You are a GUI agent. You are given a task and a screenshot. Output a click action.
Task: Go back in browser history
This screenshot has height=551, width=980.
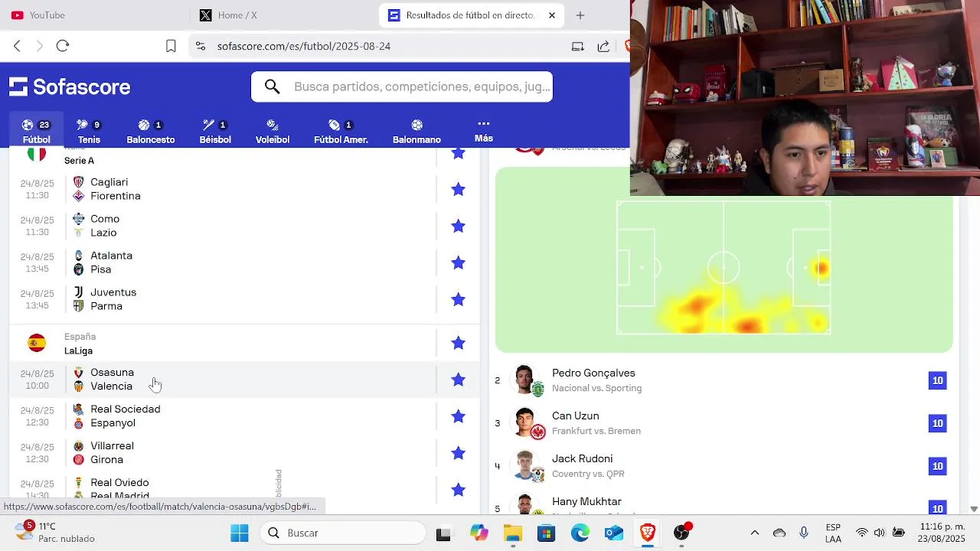pyautogui.click(x=17, y=46)
